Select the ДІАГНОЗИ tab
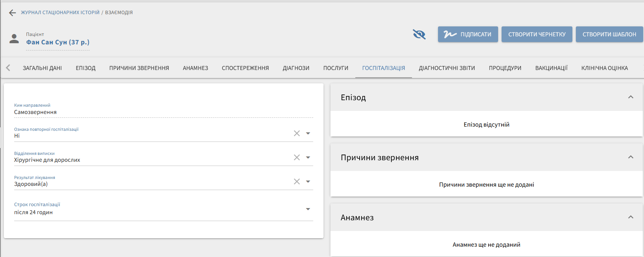This screenshot has height=257, width=644. click(296, 68)
